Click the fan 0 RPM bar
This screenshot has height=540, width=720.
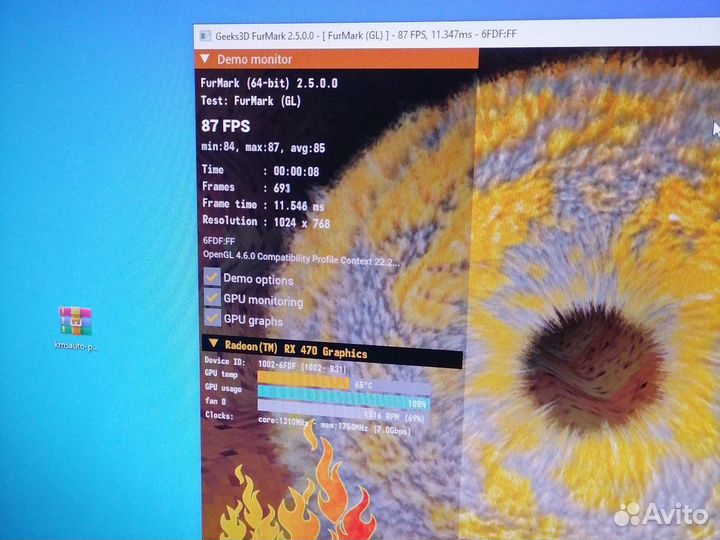[343, 411]
